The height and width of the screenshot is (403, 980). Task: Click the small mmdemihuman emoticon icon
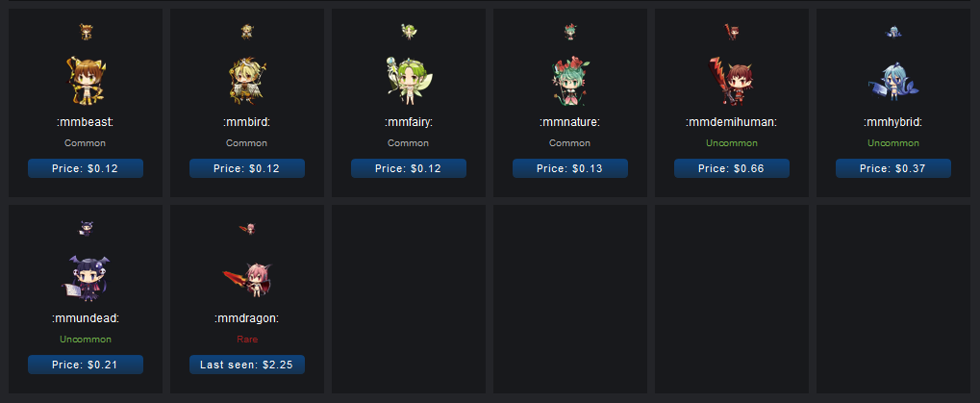click(x=731, y=31)
